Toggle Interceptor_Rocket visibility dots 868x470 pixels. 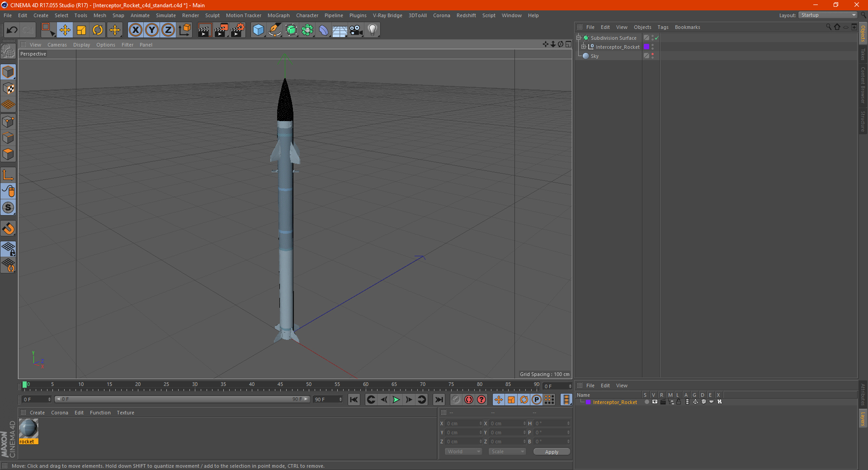[652, 47]
